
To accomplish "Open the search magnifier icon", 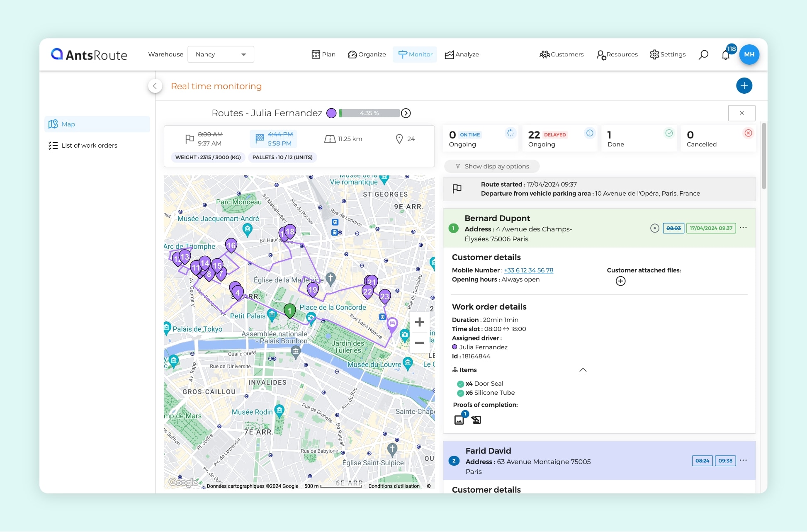I will pos(704,54).
